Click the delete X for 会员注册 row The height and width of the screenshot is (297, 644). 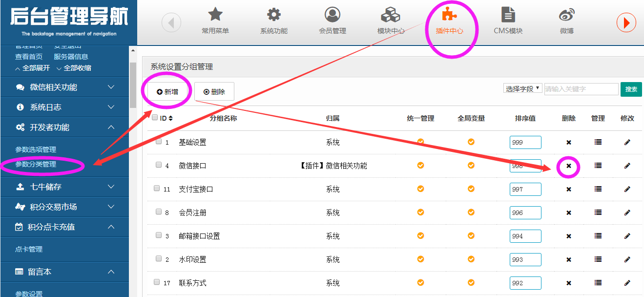(569, 212)
